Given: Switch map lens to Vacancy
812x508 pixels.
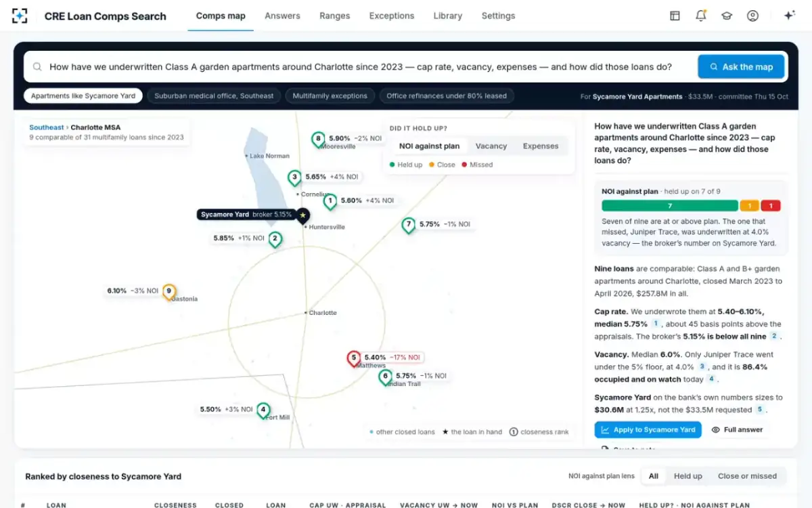Looking at the screenshot, I should point(491,146).
